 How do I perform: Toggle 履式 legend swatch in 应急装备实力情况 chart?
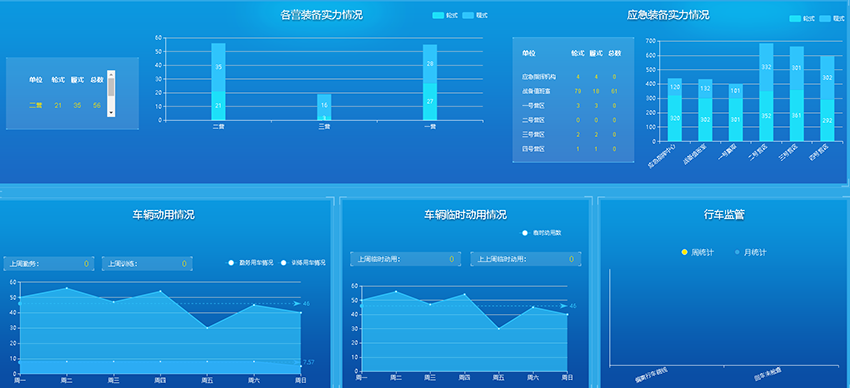pyautogui.click(x=826, y=18)
